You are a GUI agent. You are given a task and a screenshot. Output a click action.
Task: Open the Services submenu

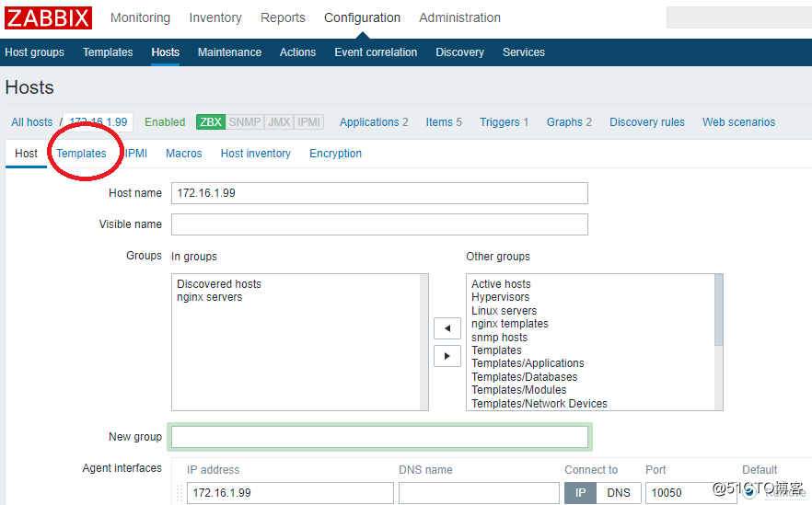(x=524, y=52)
